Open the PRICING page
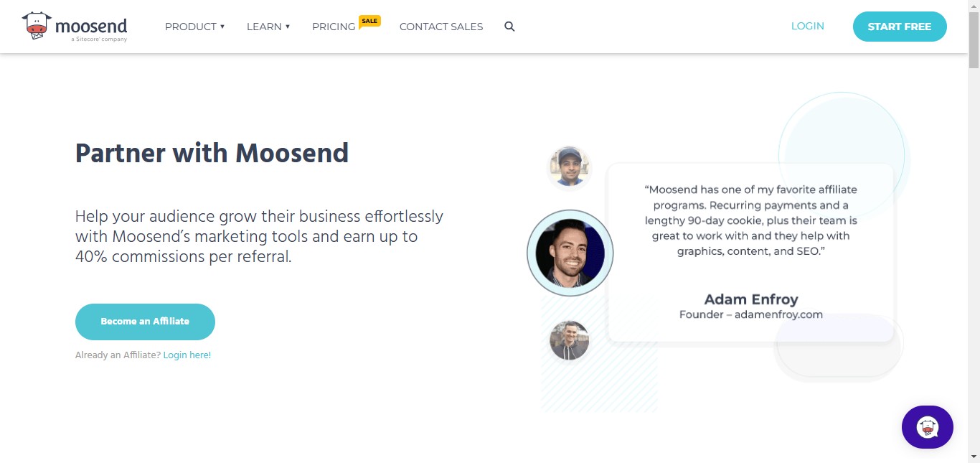 coord(334,27)
